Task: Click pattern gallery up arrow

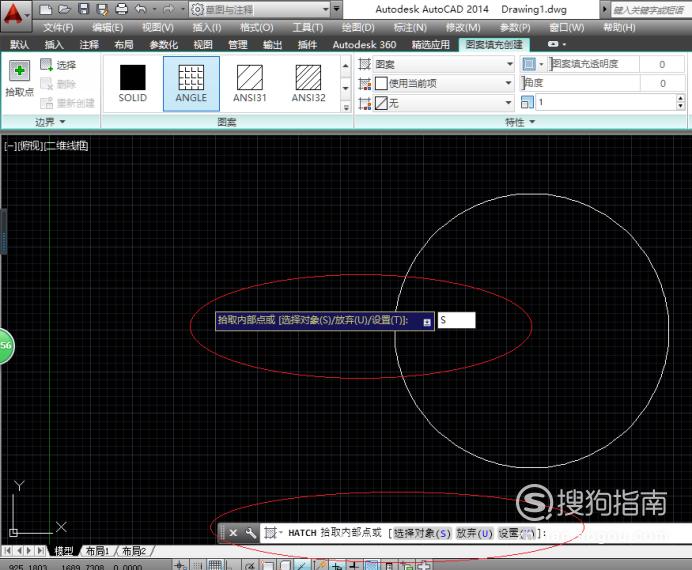Action: tap(346, 66)
